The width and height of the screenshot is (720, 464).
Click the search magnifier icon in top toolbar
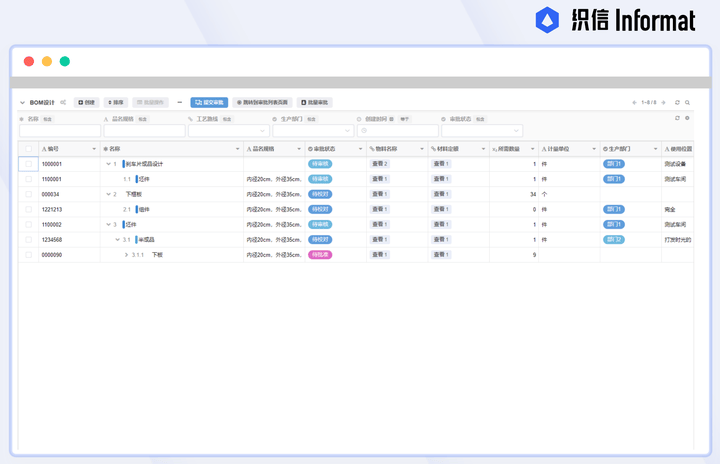(x=687, y=102)
